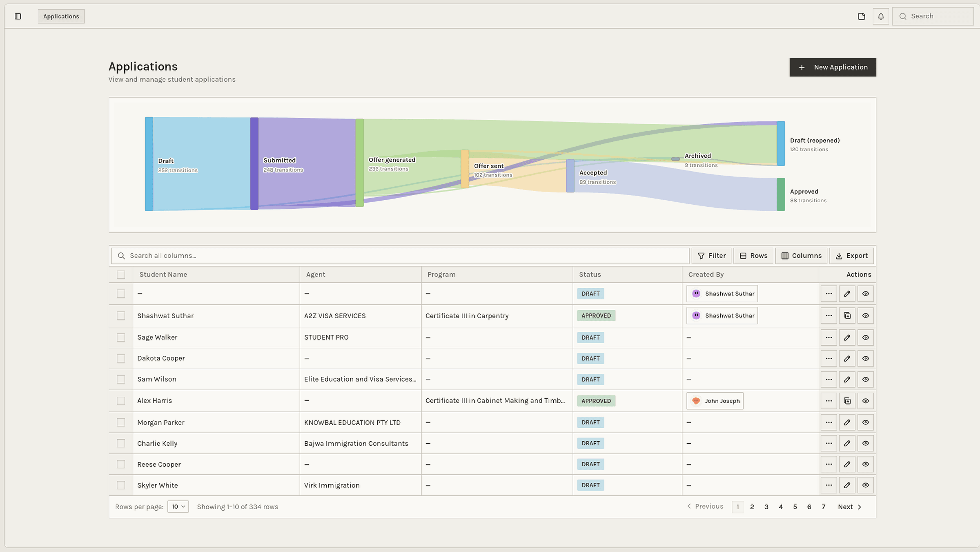The height and width of the screenshot is (552, 980).
Task: Edit Sam Wilson application
Action: (x=847, y=379)
